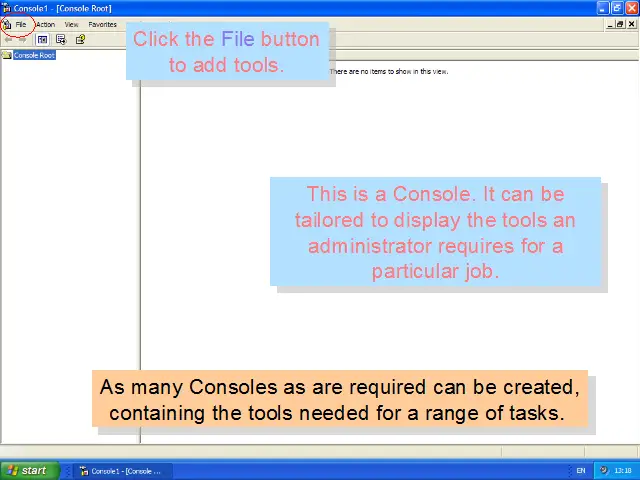Open the Action menu
Viewport: 640px width, 480px height.
coord(45,25)
